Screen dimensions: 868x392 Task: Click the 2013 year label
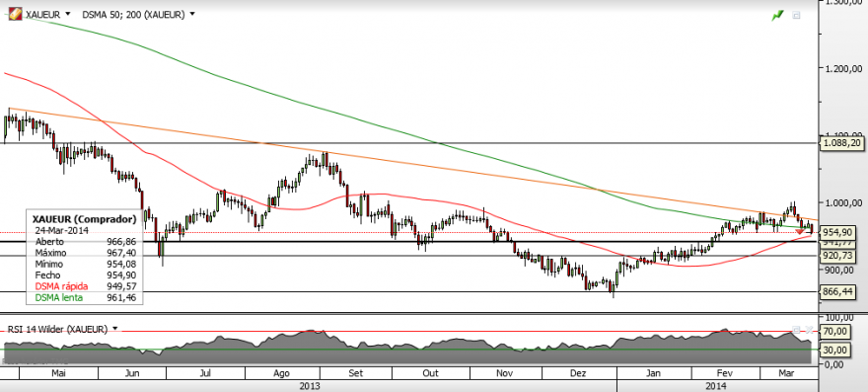click(309, 385)
